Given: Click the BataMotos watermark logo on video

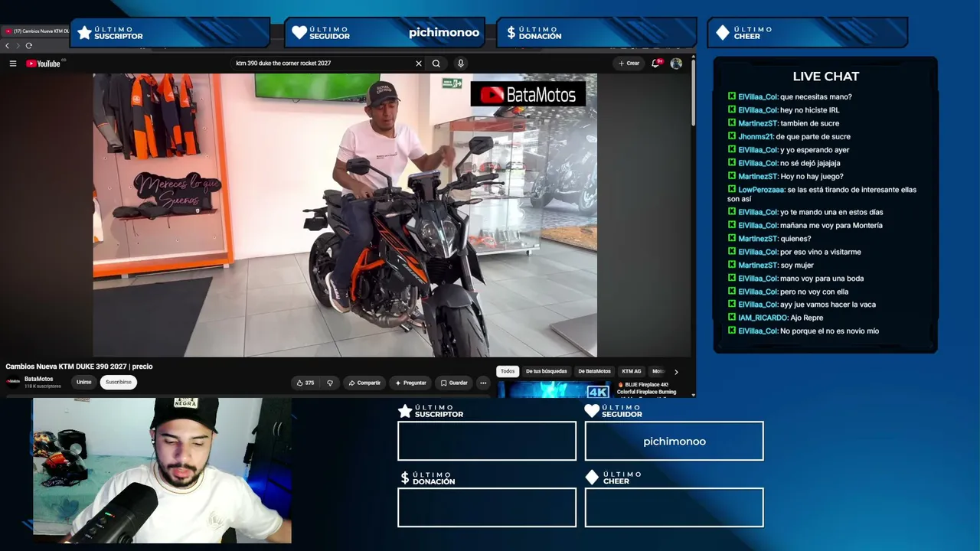Looking at the screenshot, I should pyautogui.click(x=528, y=95).
